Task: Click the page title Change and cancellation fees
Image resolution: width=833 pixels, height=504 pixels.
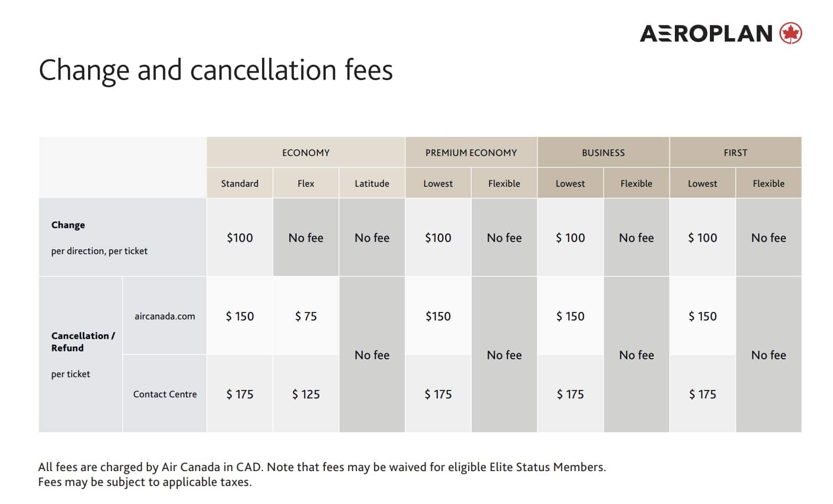Action: tap(215, 70)
